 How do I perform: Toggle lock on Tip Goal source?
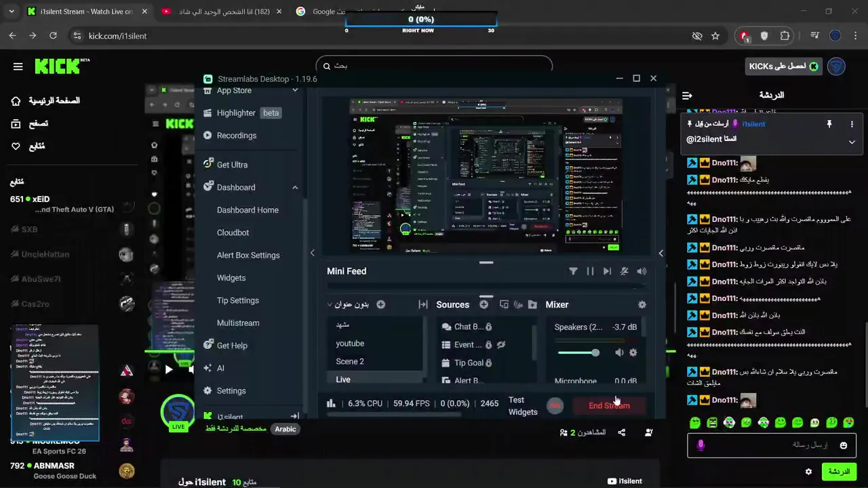(x=488, y=363)
